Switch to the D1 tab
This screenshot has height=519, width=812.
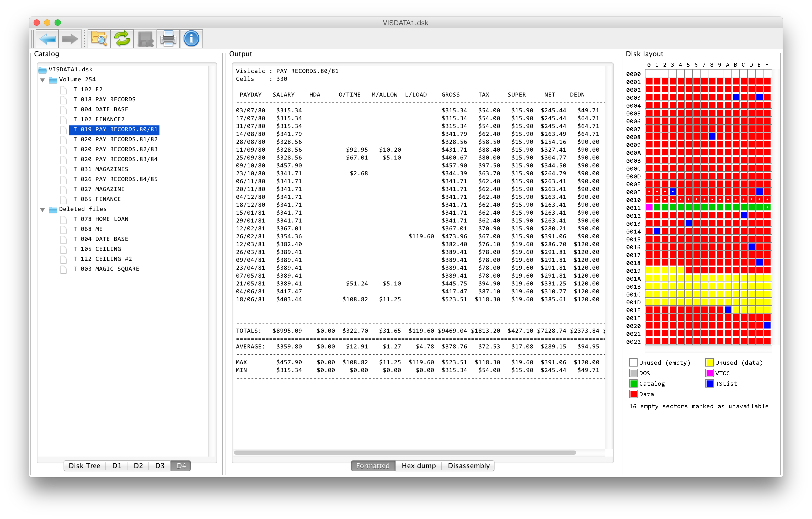pos(117,465)
